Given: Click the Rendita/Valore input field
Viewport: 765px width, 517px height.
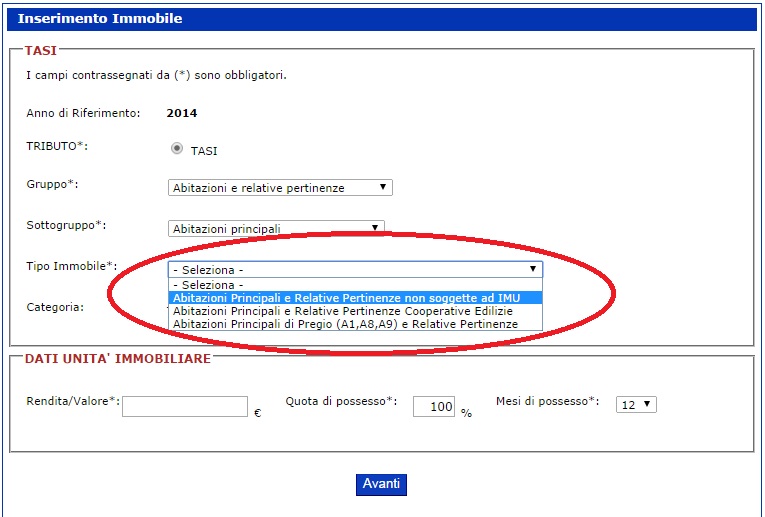Looking at the screenshot, I should [x=184, y=406].
